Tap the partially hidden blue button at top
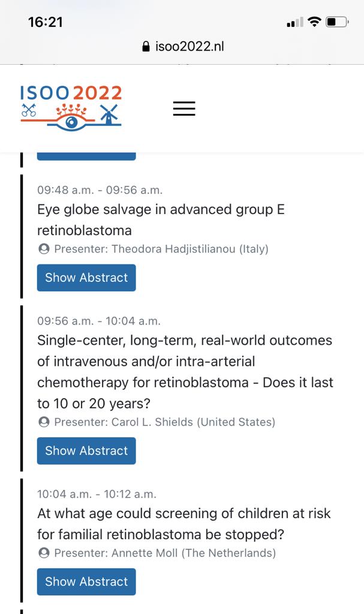The image size is (364, 614). coord(86,156)
